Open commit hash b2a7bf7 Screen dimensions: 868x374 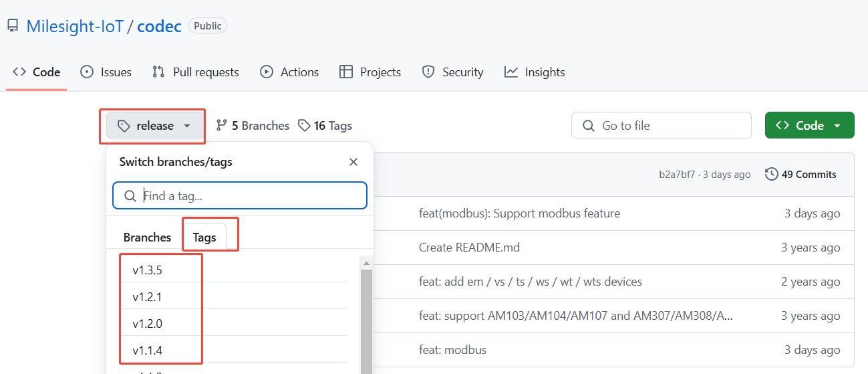[677, 175]
